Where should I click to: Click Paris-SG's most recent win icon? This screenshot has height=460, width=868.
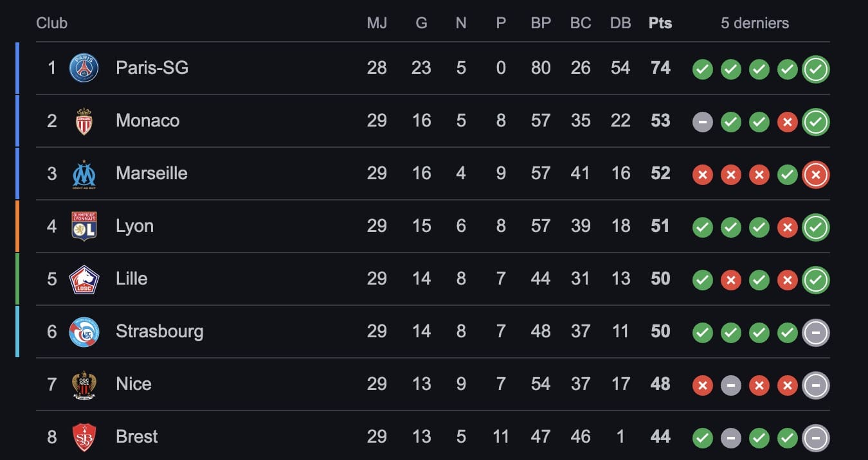[x=816, y=69]
